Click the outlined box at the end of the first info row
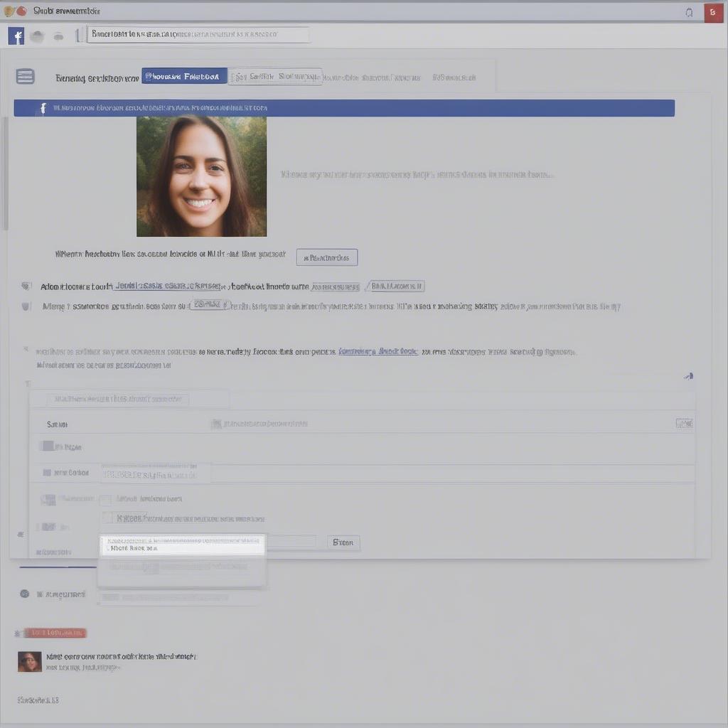 [396, 286]
